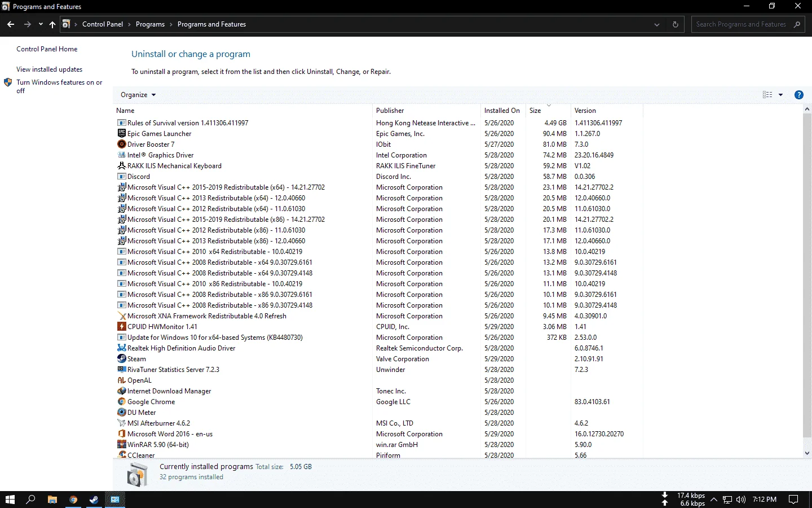Viewport: 812px width, 508px height.
Task: Click the Microsoft Word 2016 icon
Action: pyautogui.click(x=121, y=433)
